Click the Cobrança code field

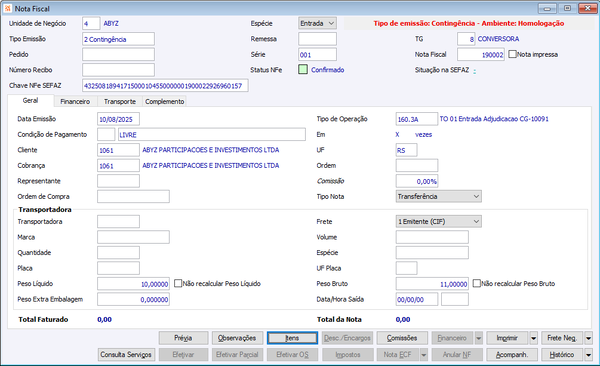(118, 165)
